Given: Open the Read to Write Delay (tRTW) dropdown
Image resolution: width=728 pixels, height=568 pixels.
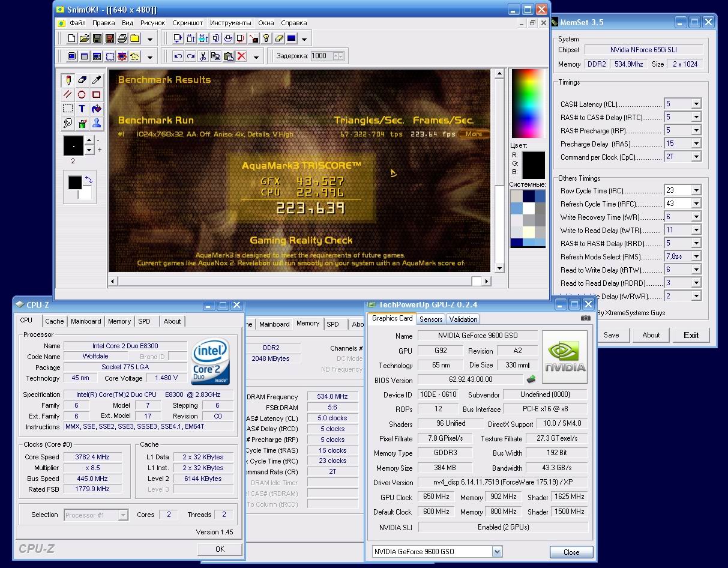Looking at the screenshot, I should (696, 270).
